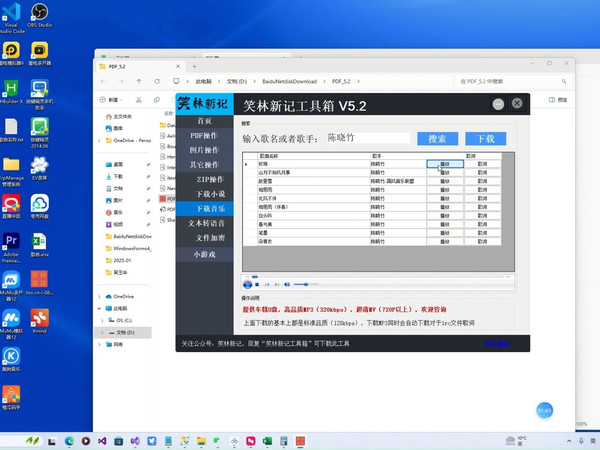The image size is (600, 450).
Task: Open File Explorer from taskbar
Action: pos(201,441)
